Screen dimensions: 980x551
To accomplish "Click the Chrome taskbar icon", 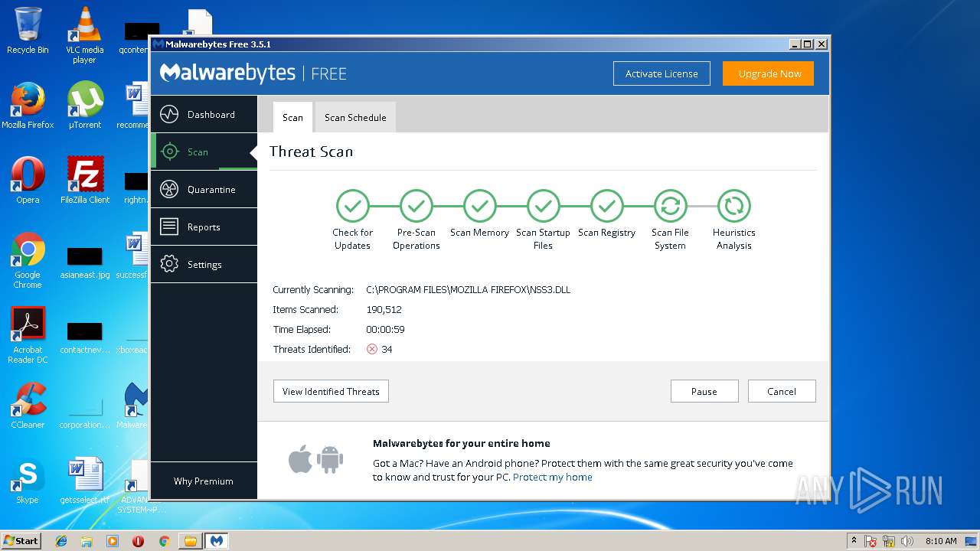I will (164, 541).
